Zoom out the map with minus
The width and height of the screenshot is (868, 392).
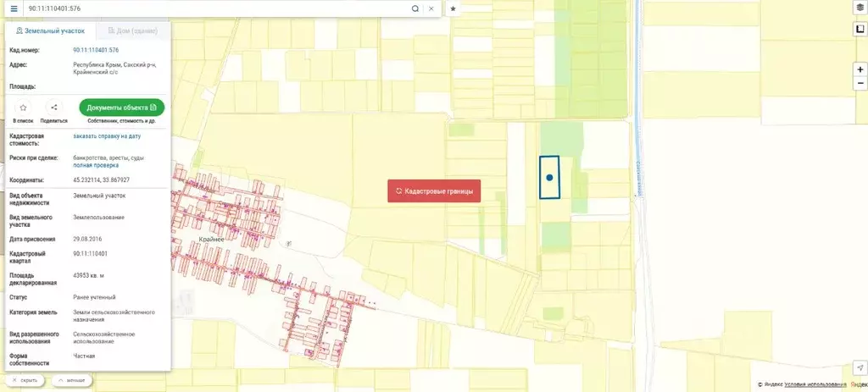click(x=860, y=84)
